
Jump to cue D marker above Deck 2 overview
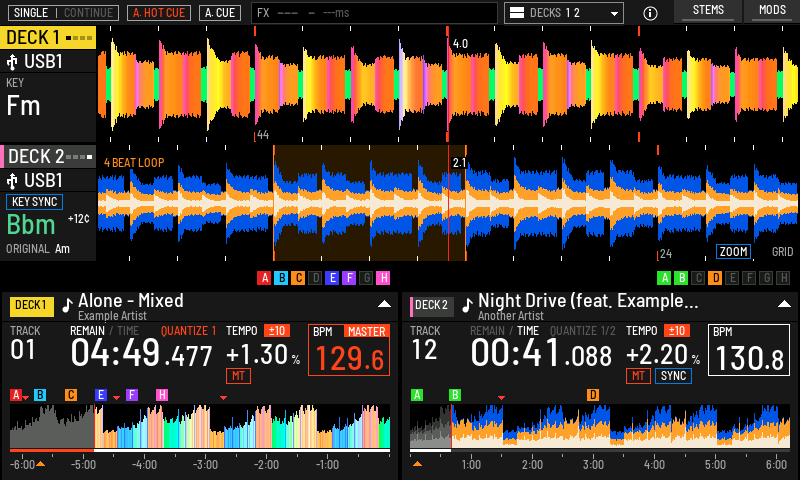(592, 395)
